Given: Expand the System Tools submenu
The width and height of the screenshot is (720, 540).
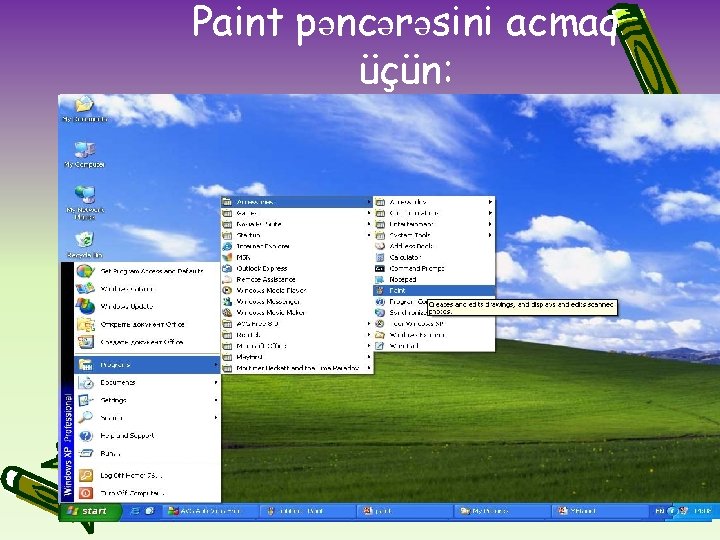Looking at the screenshot, I should tap(434, 235).
